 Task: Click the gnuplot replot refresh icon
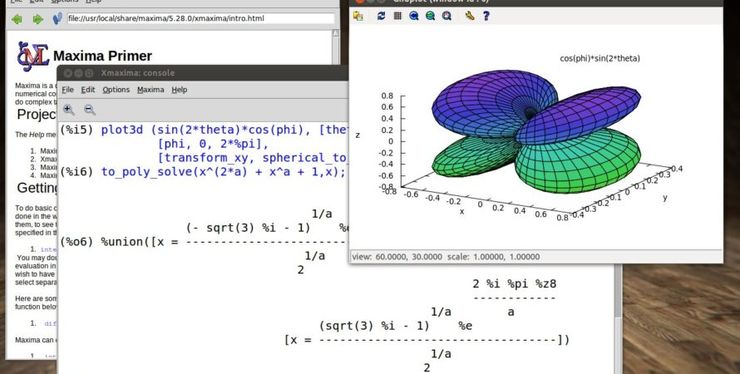tap(381, 16)
